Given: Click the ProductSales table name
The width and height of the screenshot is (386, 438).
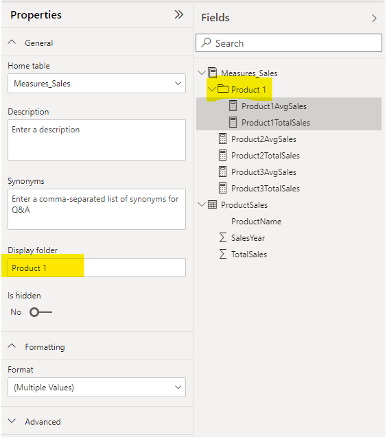Looking at the screenshot, I should [x=244, y=205].
